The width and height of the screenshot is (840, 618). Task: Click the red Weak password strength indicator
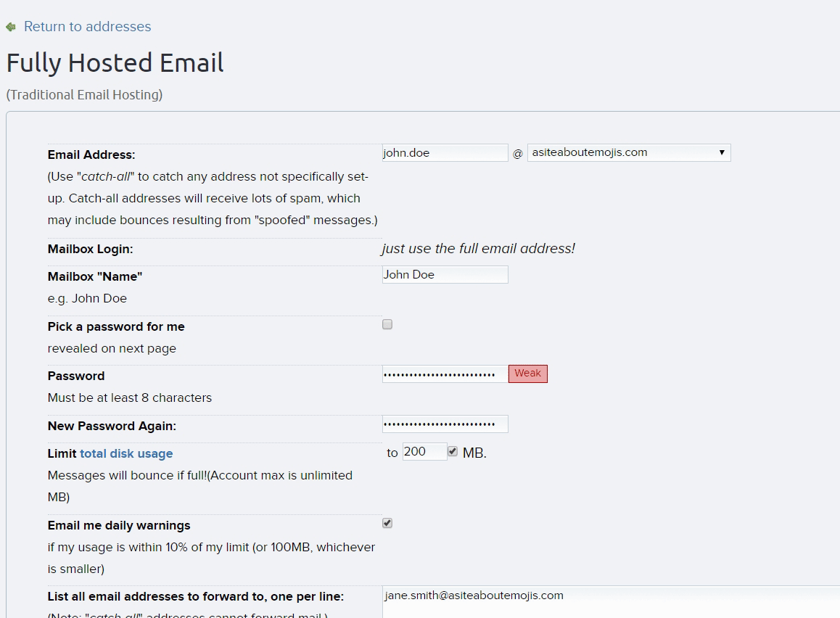pyautogui.click(x=527, y=374)
